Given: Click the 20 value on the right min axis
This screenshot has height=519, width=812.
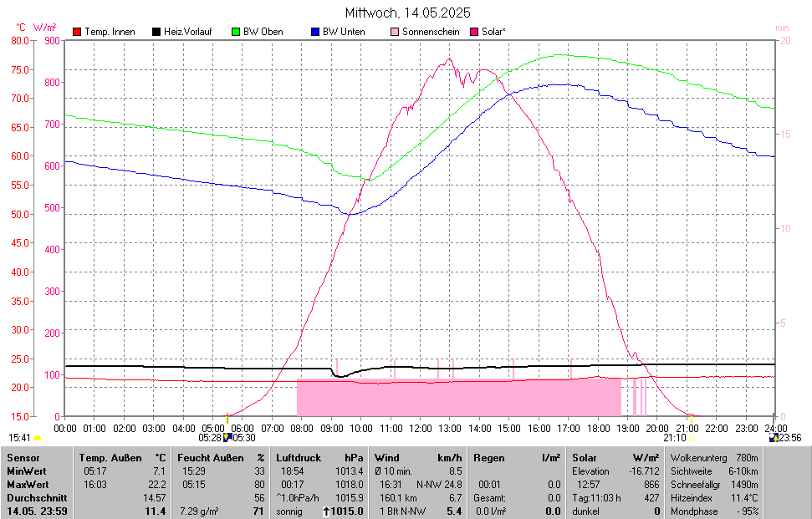Looking at the screenshot, I should [x=785, y=40].
